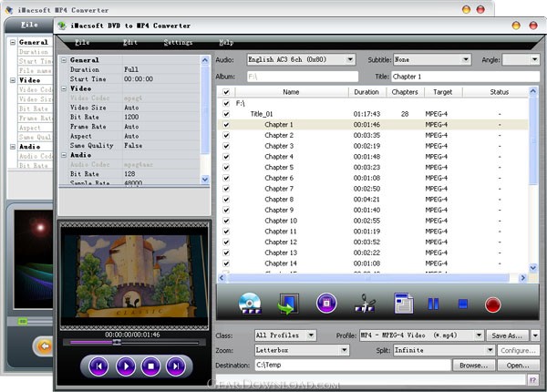The width and height of the screenshot is (547, 392).
Task: Click the Save As... button
Action: [x=507, y=335]
